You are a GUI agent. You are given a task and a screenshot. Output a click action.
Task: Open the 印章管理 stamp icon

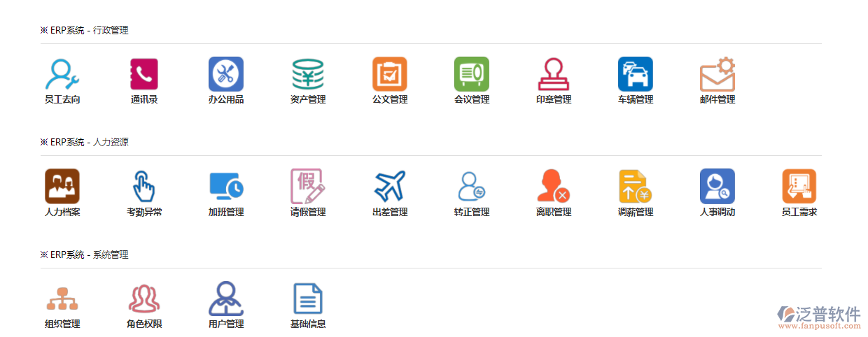pyautogui.click(x=554, y=74)
